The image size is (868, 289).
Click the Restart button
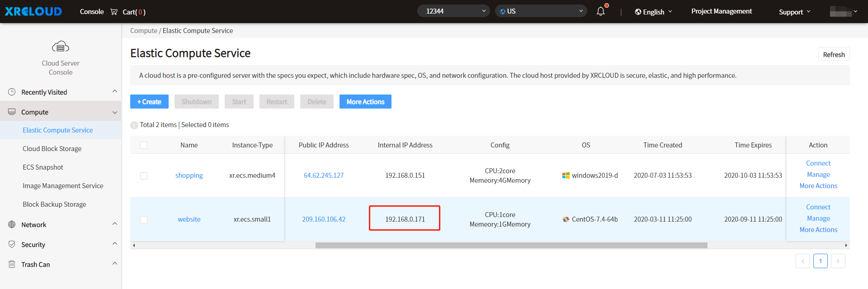pos(277,102)
